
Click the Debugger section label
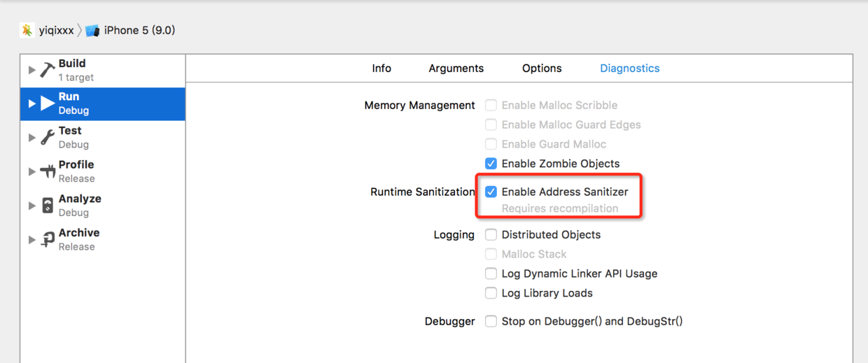[450, 322]
